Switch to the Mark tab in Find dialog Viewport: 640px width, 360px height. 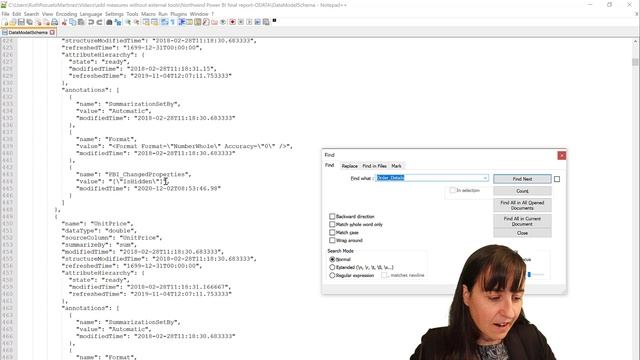pos(396,166)
